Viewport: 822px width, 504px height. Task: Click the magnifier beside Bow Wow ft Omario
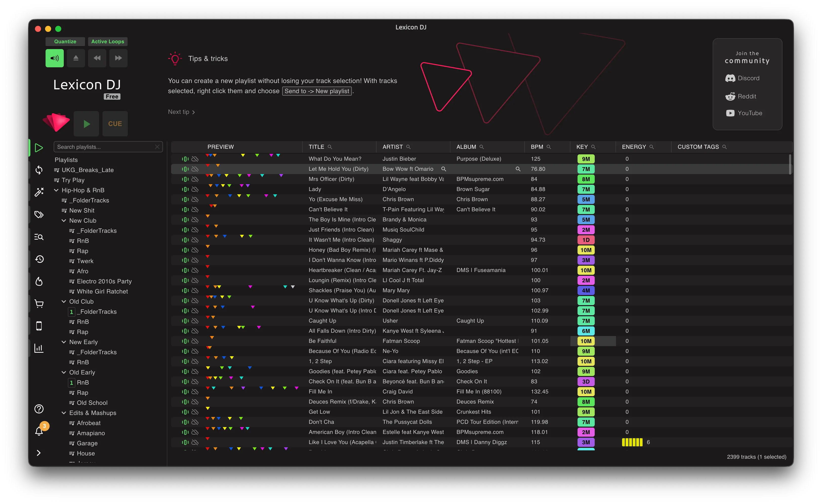pyautogui.click(x=444, y=169)
